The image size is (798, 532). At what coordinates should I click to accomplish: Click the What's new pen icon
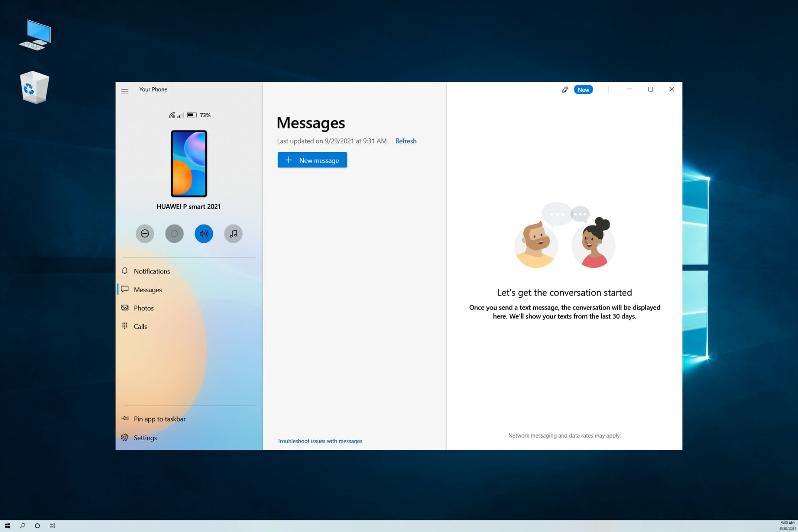click(565, 89)
